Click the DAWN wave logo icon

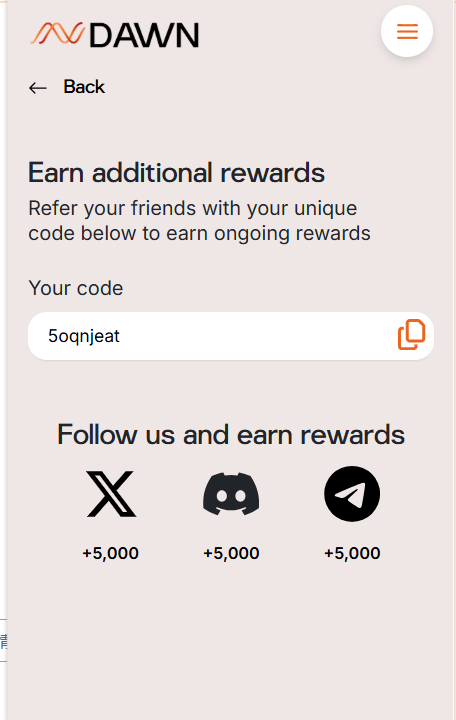click(x=57, y=34)
